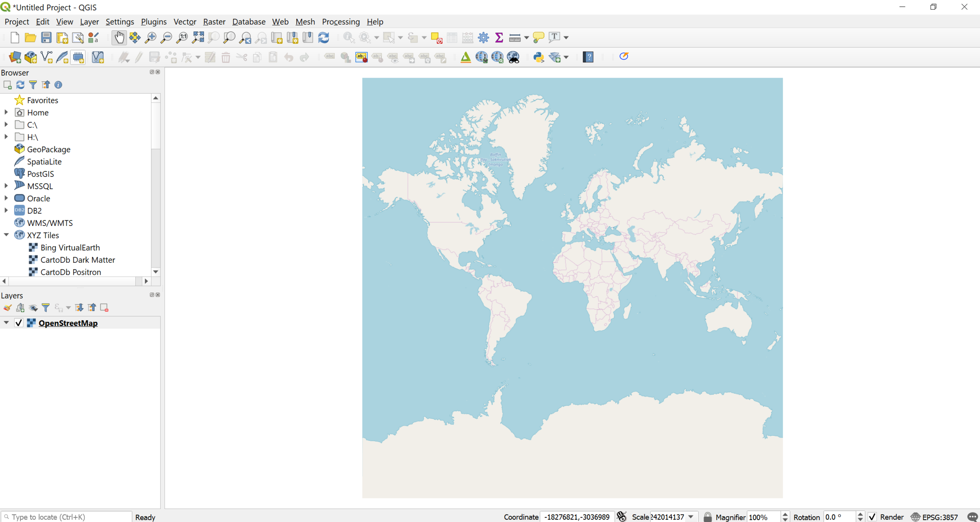Toggle the lock scale padlock icon
980x522 pixels.
click(708, 517)
